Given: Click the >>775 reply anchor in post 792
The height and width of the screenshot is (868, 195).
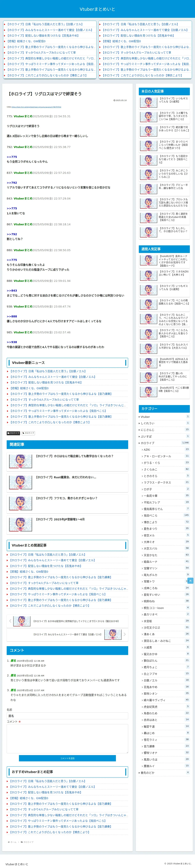Looking at the screenshot, I should (12, 157).
